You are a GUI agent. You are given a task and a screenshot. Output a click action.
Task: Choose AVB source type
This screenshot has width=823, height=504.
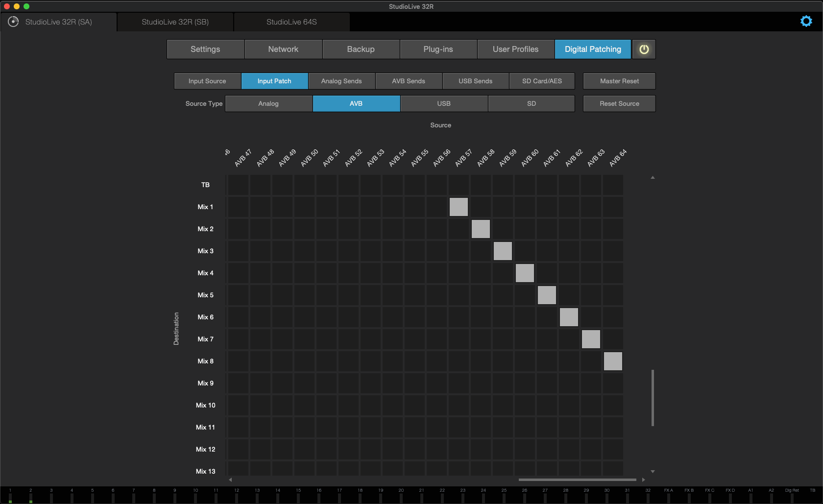tap(356, 103)
